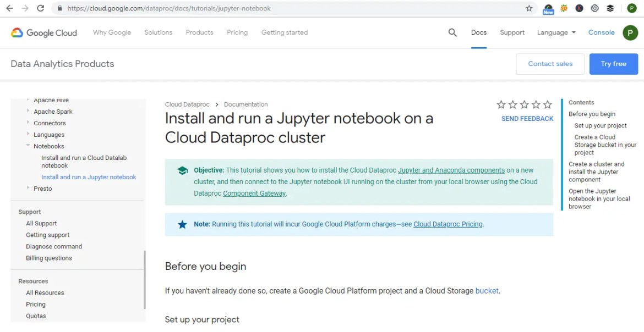Image resolution: width=644 pixels, height=332 pixels.
Task: Rate page one star
Action: click(x=501, y=104)
